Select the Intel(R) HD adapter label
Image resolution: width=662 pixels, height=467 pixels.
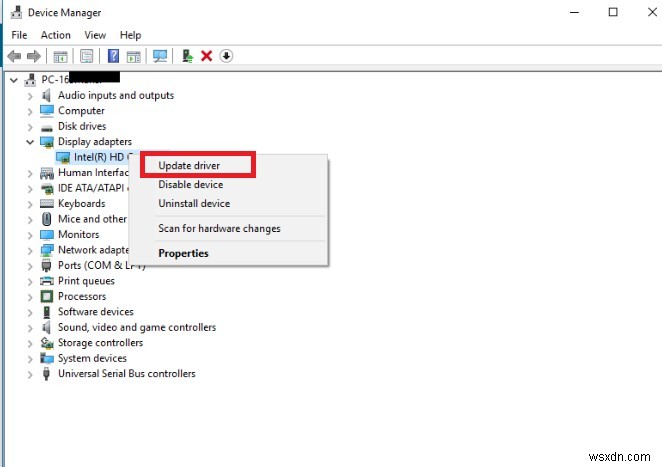(101, 157)
